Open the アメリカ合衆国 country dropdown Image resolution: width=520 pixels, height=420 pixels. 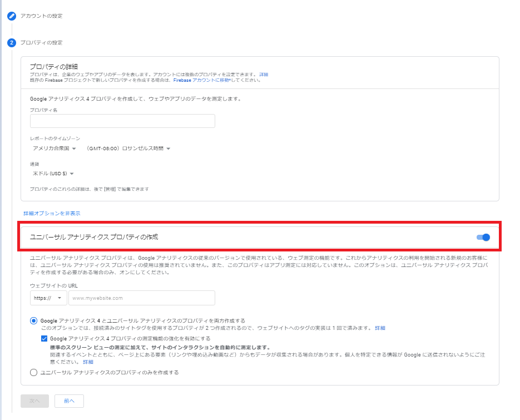click(55, 149)
